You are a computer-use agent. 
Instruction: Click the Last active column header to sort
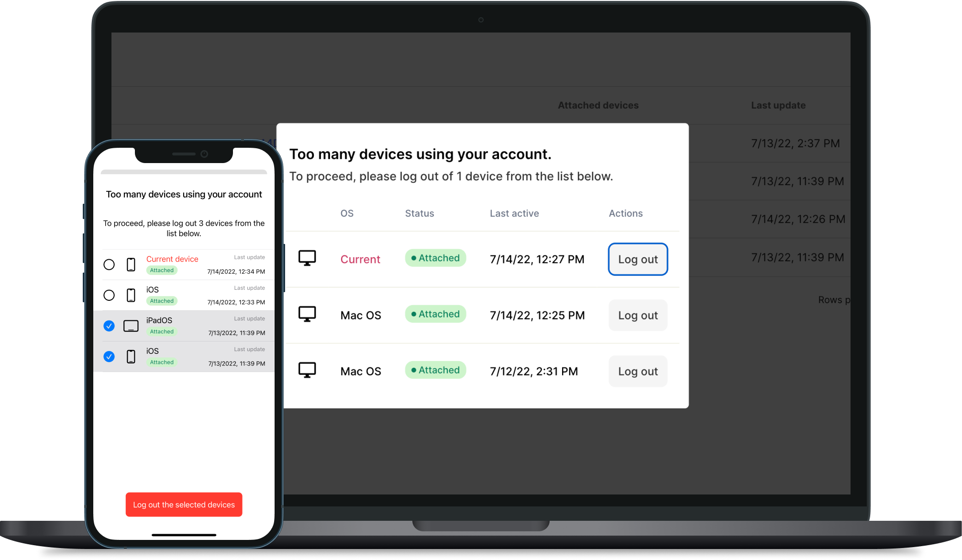tap(514, 213)
